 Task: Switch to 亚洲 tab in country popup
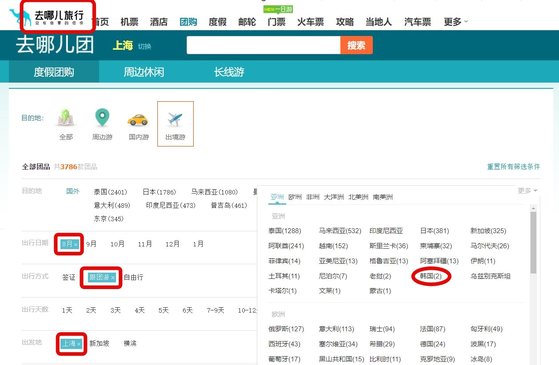point(277,197)
